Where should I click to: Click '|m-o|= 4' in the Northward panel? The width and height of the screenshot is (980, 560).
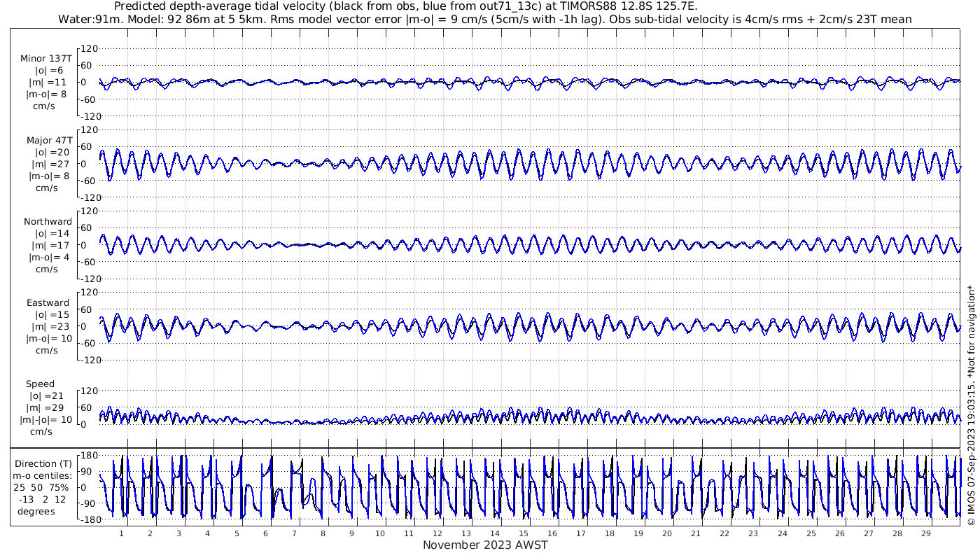pos(49,257)
